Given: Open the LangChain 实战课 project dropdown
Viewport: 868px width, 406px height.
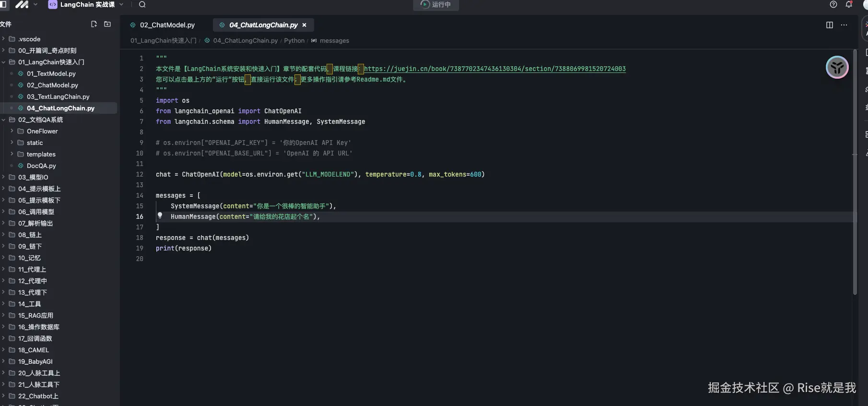Looking at the screenshot, I should (86, 4).
